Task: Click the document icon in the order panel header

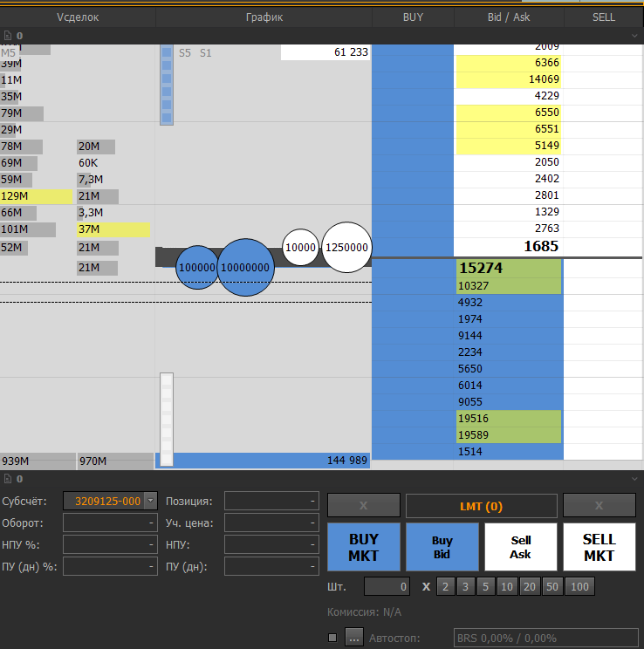Action: click(x=8, y=479)
